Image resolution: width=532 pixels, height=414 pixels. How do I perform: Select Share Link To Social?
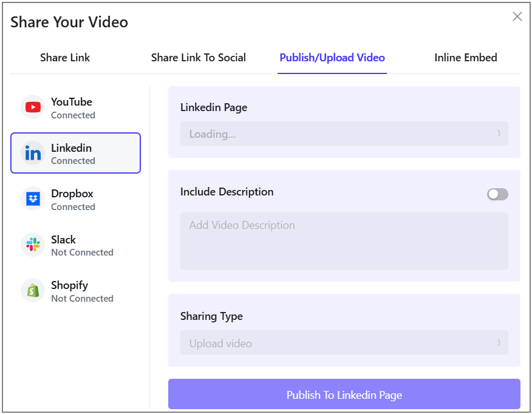pyautogui.click(x=198, y=58)
